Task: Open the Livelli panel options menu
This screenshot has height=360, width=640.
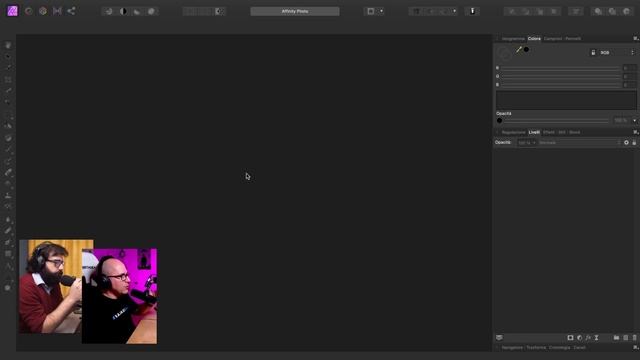Action: (x=636, y=132)
